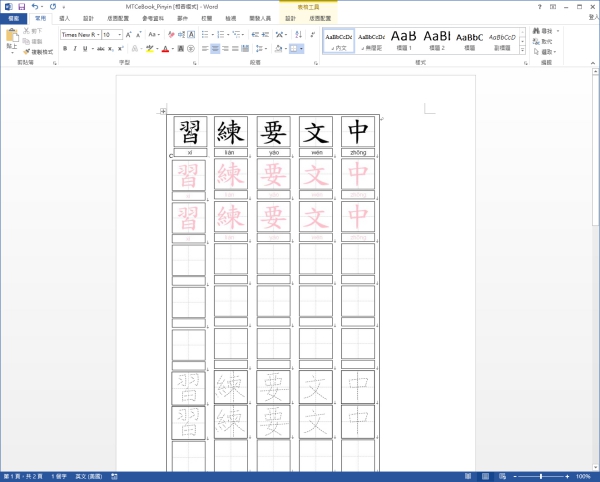Expand the Font (字型) group dialog launcher

(193, 62)
